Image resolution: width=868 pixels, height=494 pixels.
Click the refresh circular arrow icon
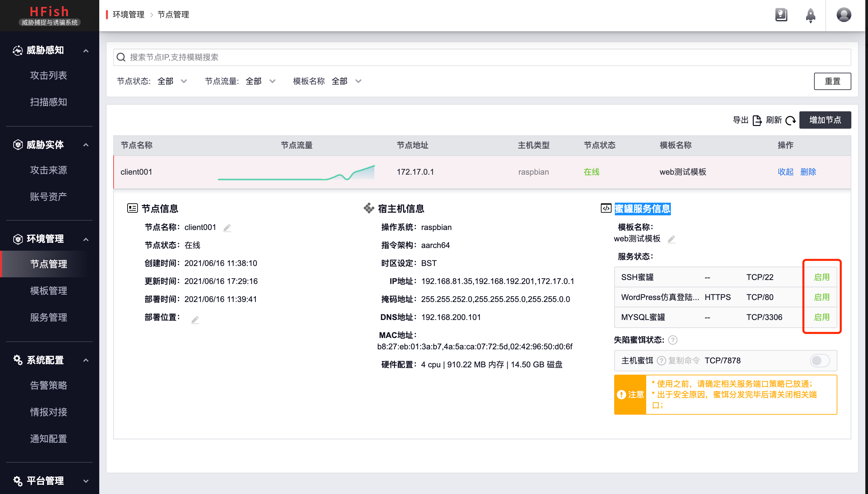pos(790,120)
